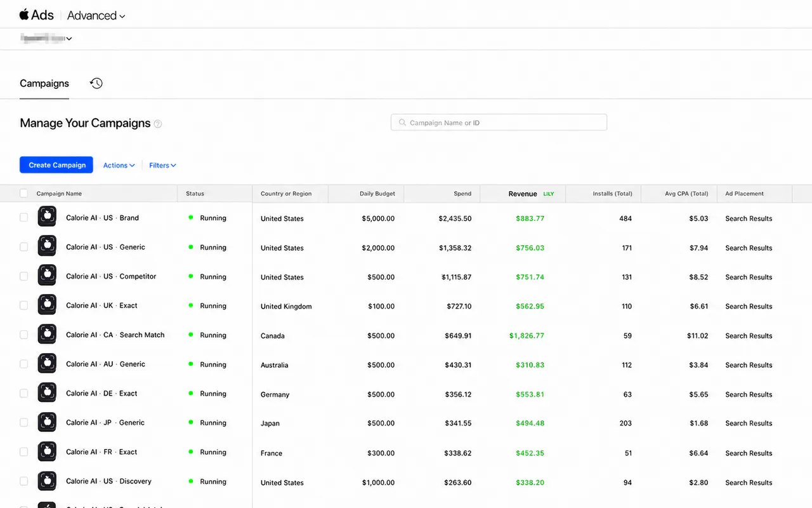This screenshot has width=812, height=508.
Task: Click the app icon for UK Exact campaign
Action: [x=47, y=305]
